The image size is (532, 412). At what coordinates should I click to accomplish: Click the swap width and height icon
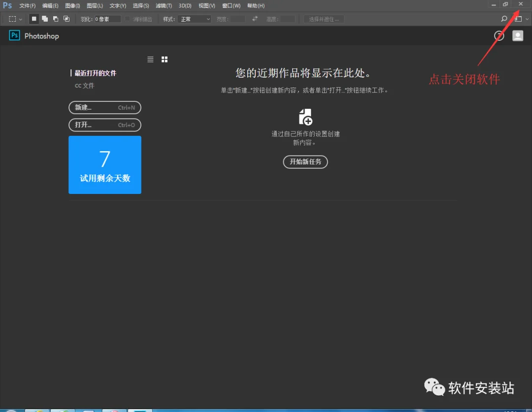point(255,19)
